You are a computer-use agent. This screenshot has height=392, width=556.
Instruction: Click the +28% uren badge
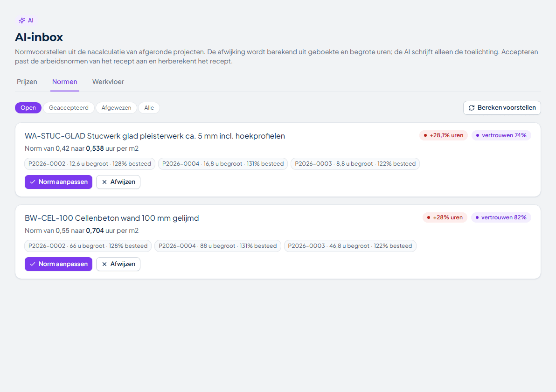[x=445, y=218]
